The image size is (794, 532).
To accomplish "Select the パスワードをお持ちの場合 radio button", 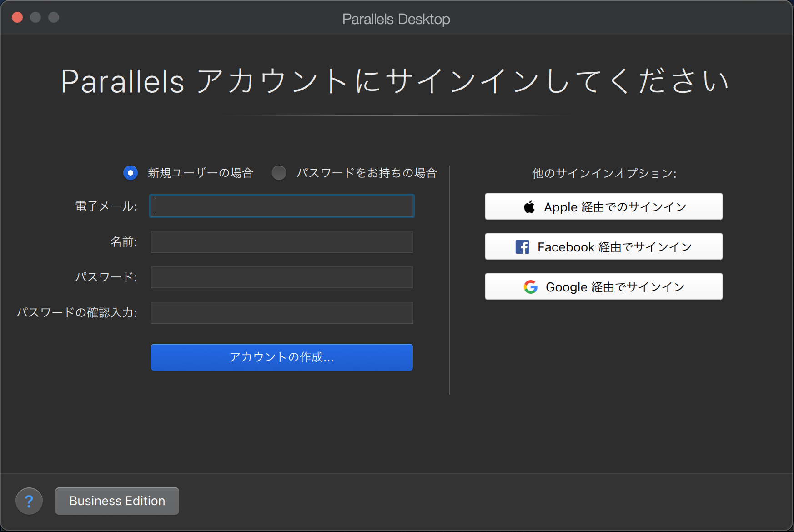I will (x=279, y=173).
